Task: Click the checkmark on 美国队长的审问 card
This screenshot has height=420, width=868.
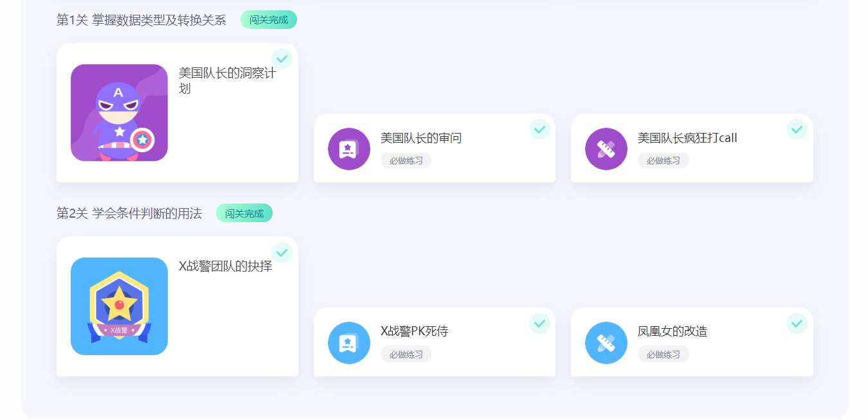Action: point(539,129)
